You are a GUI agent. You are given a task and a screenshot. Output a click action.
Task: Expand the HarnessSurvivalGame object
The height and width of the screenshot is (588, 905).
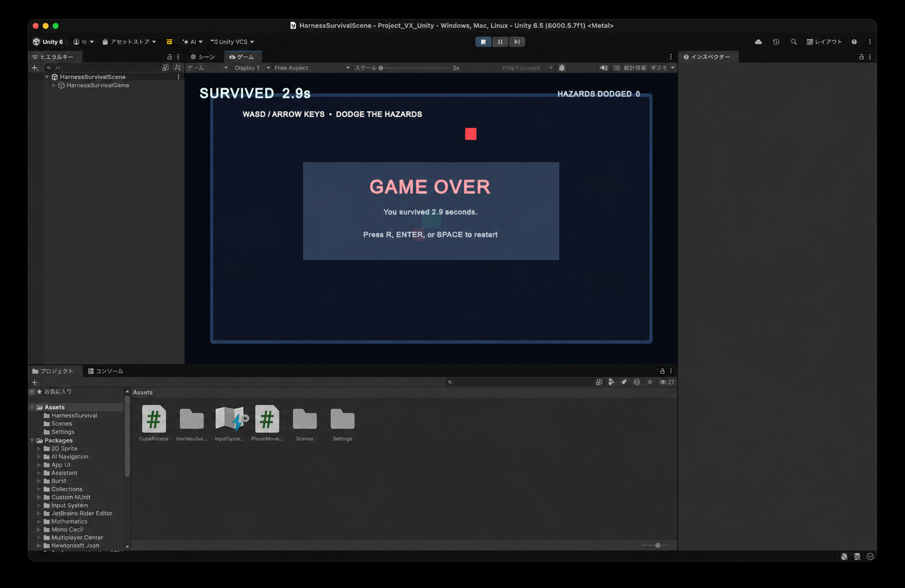pyautogui.click(x=54, y=85)
